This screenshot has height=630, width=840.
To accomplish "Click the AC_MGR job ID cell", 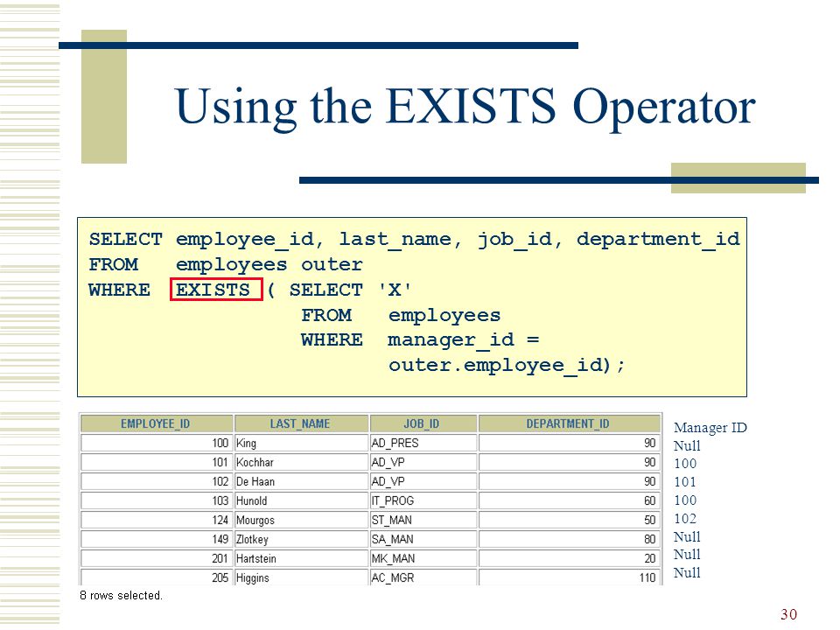I will [423, 577].
